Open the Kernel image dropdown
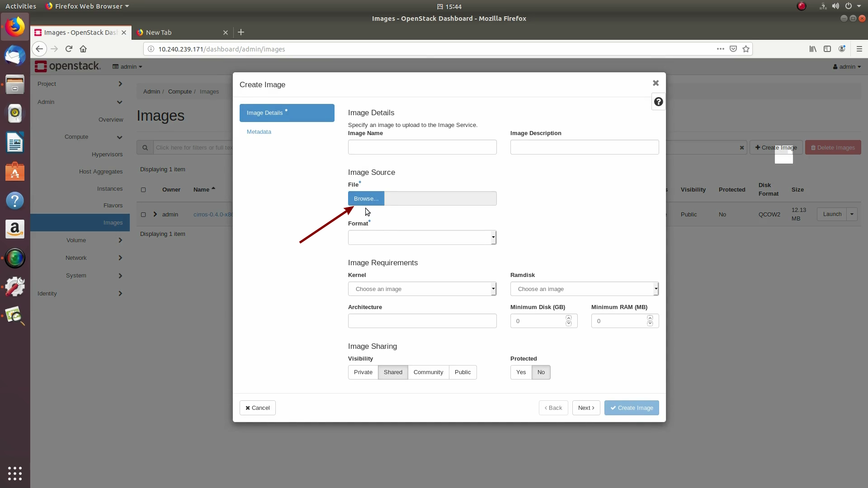The height and width of the screenshot is (488, 868). (422, 289)
